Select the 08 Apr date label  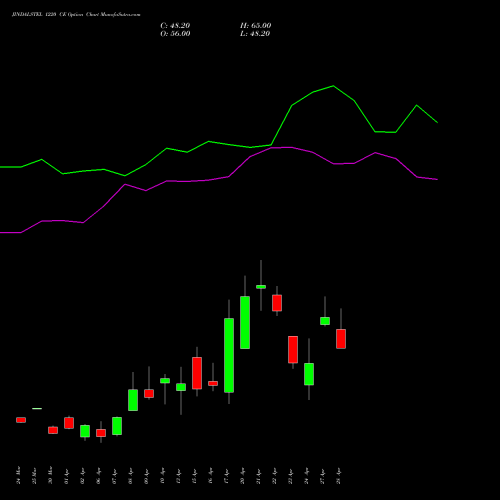130,476
